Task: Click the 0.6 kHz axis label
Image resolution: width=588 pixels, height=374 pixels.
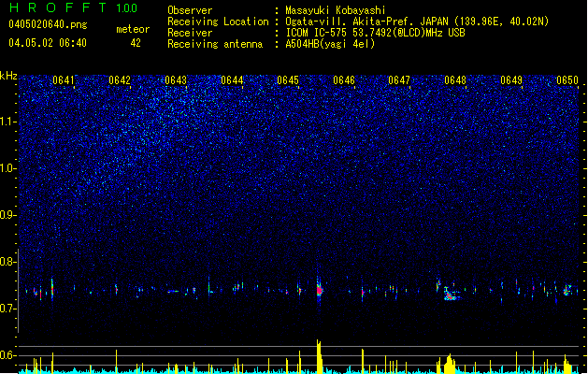Action: coord(7,355)
